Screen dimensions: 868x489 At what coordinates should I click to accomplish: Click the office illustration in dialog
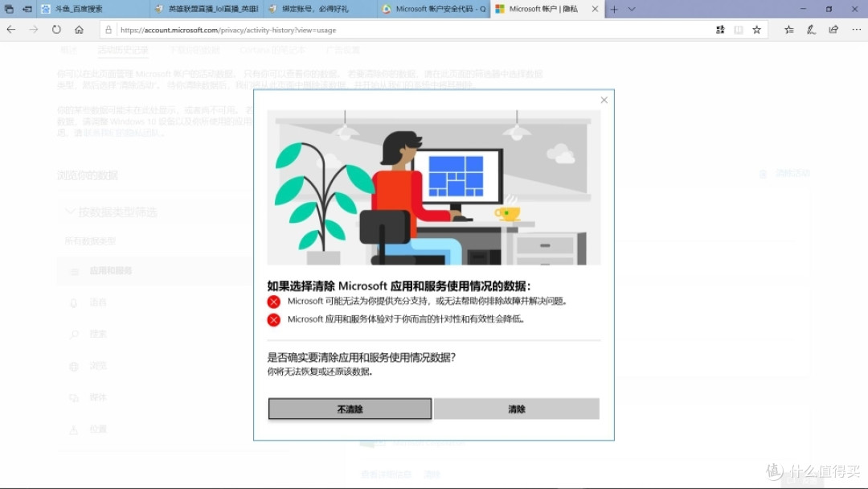click(x=433, y=187)
